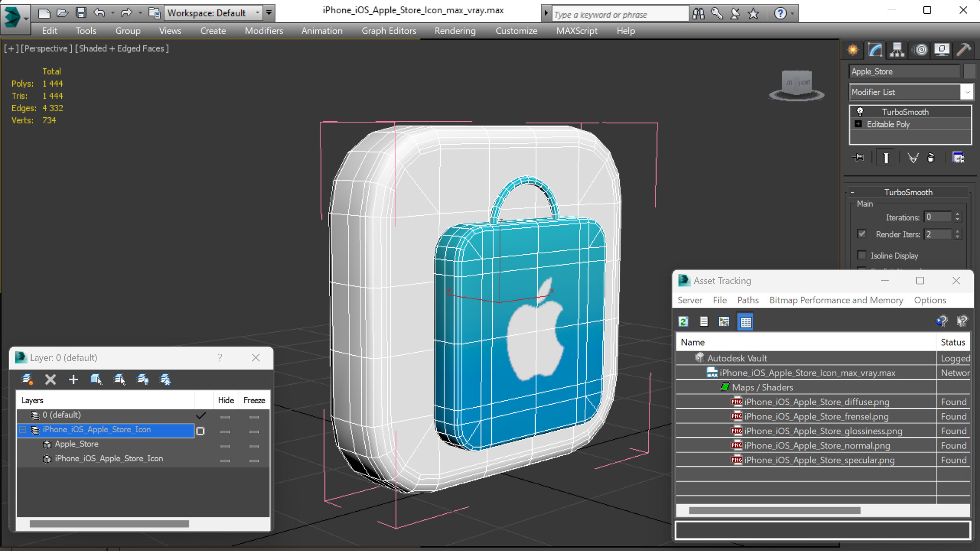The image size is (980, 551).
Task: Click the Perspective viewport label
Action: point(45,48)
